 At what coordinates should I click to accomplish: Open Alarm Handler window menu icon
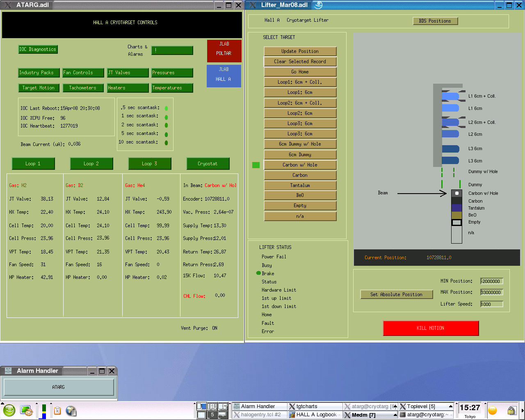8,371
